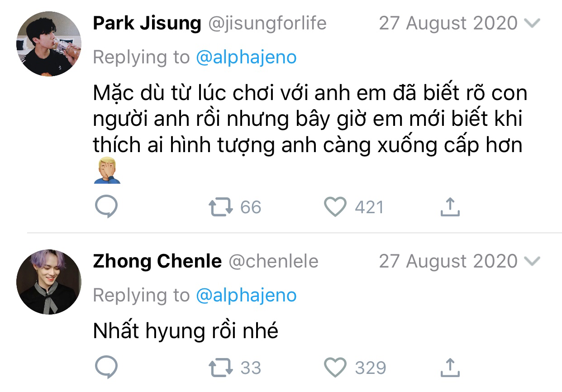Click the date on Park Jisung's tweet
This screenshot has width=562, height=392.
click(448, 24)
